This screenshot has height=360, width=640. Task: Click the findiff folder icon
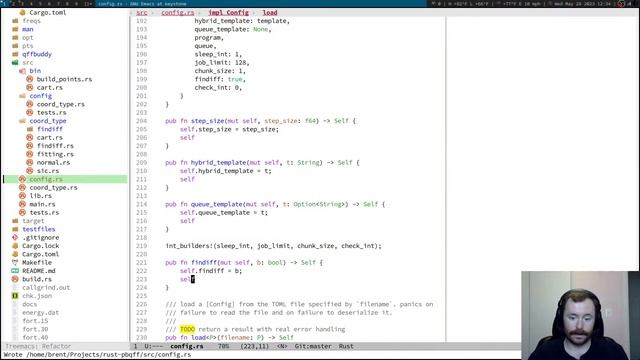(30, 129)
